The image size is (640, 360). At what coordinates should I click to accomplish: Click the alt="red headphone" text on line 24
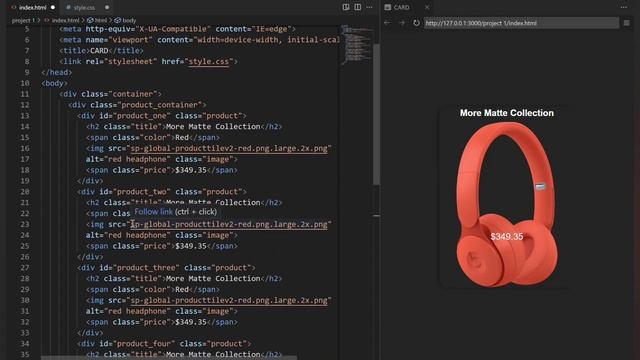pos(128,236)
